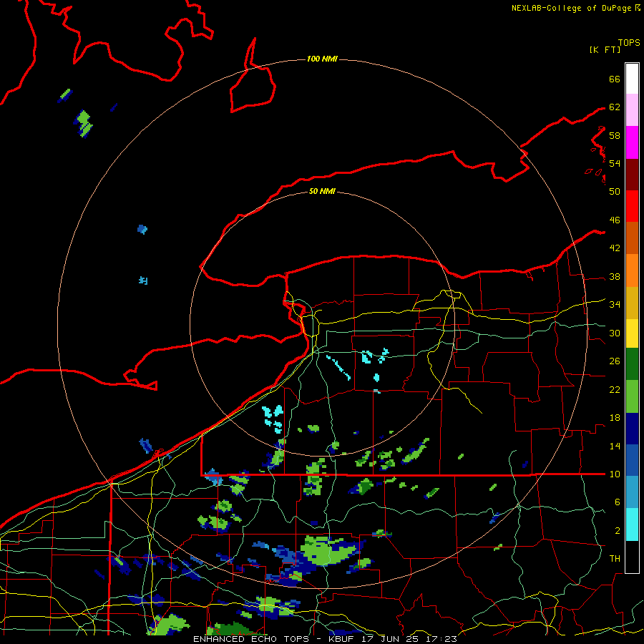
Task: Click the 46 legend value
Action: pos(615,220)
